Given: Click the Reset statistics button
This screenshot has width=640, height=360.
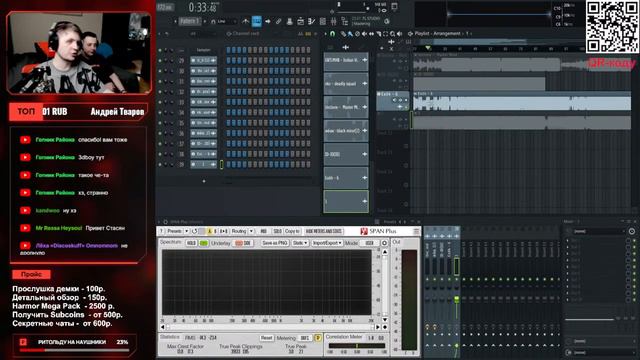Looking at the screenshot, I should (267, 338).
